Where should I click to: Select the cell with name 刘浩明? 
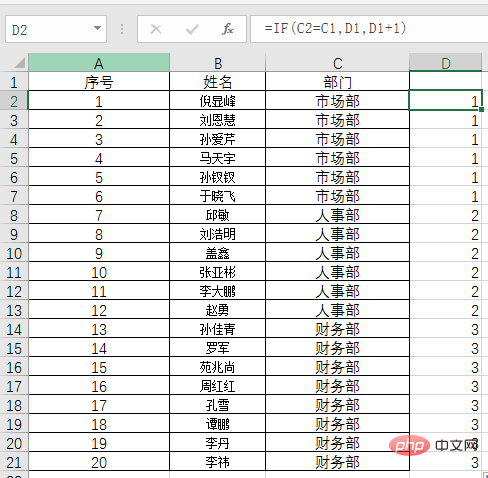217,233
